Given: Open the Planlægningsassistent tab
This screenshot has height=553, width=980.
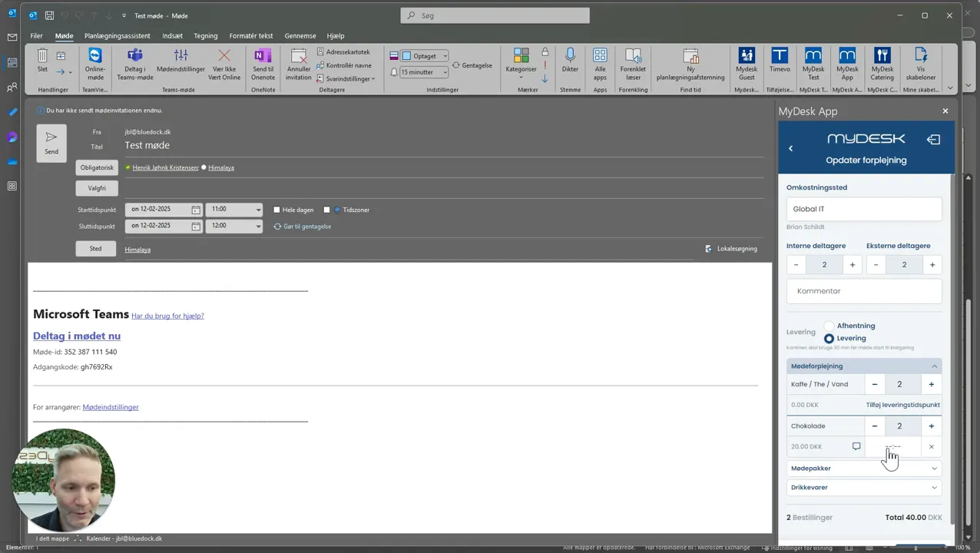Looking at the screenshot, I should 118,35.
